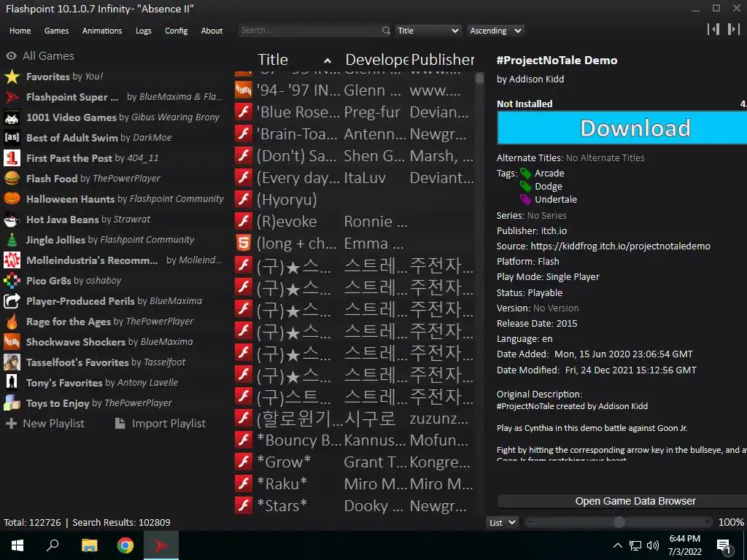Click the Best of Adult Swim [as] icon
The image size is (747, 560).
click(12, 138)
